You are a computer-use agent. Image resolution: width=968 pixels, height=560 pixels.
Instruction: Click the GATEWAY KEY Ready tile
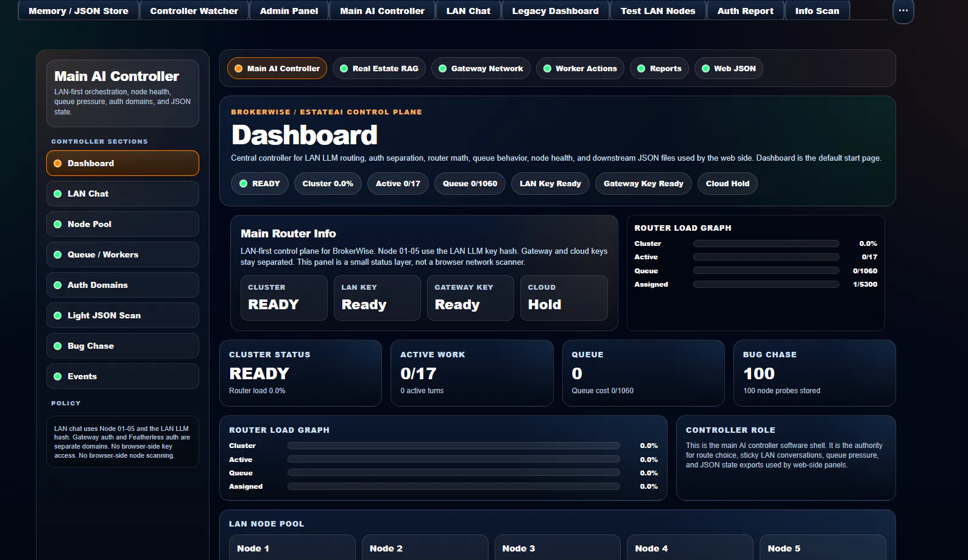tap(470, 298)
